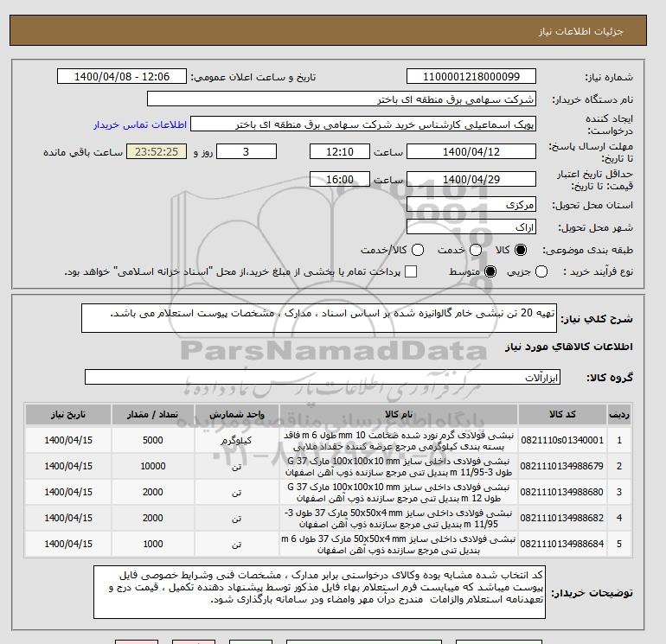The height and width of the screenshot is (644, 666).
Task: Click the تاریخ نیاز column header
Action: tap(68, 415)
